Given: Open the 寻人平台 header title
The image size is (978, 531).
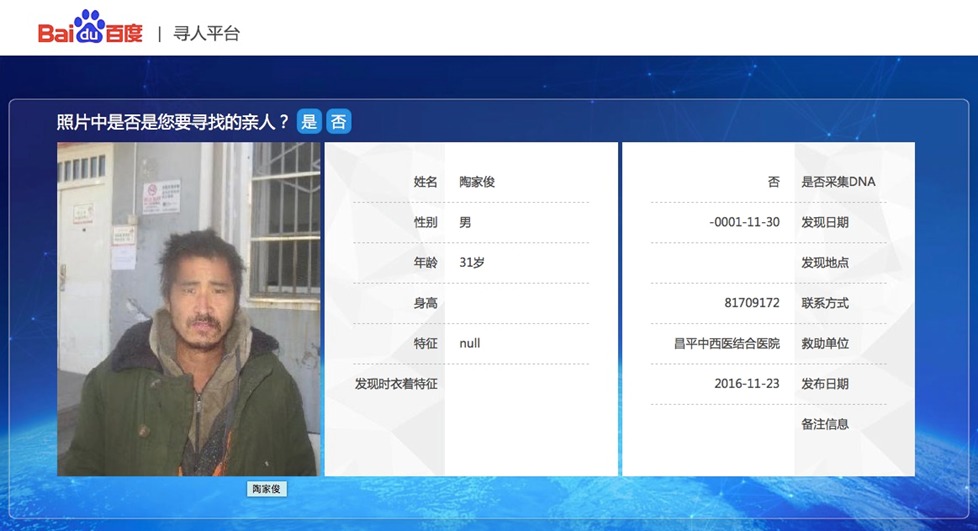Looking at the screenshot, I should click(206, 33).
